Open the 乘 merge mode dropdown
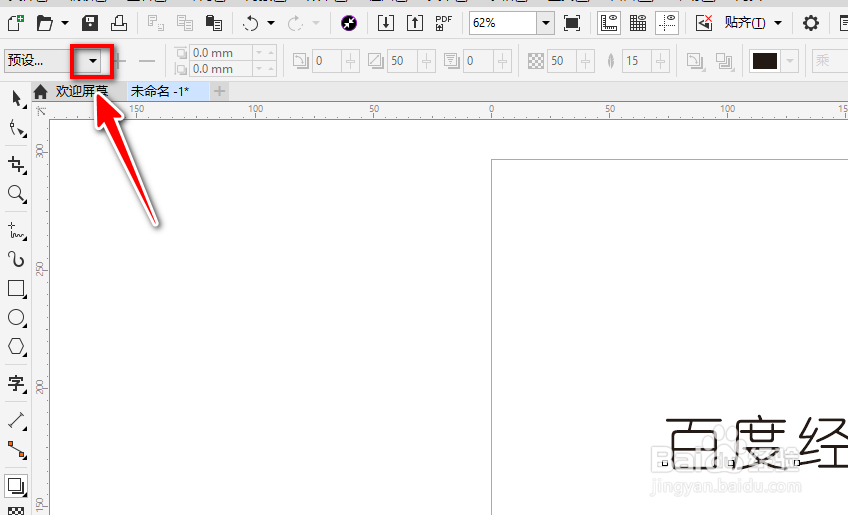This screenshot has height=515, width=848. click(830, 61)
